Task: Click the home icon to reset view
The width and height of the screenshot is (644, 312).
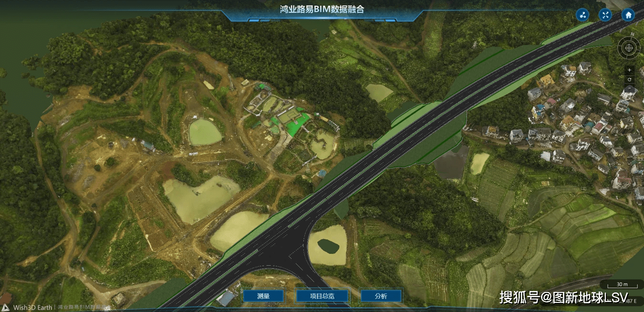Action: pyautogui.click(x=628, y=15)
